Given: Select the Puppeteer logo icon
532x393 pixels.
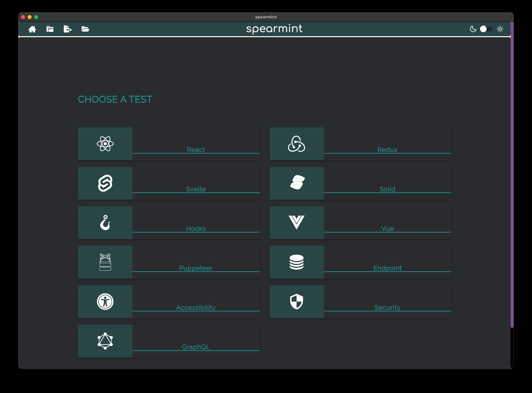Looking at the screenshot, I should 105,262.
